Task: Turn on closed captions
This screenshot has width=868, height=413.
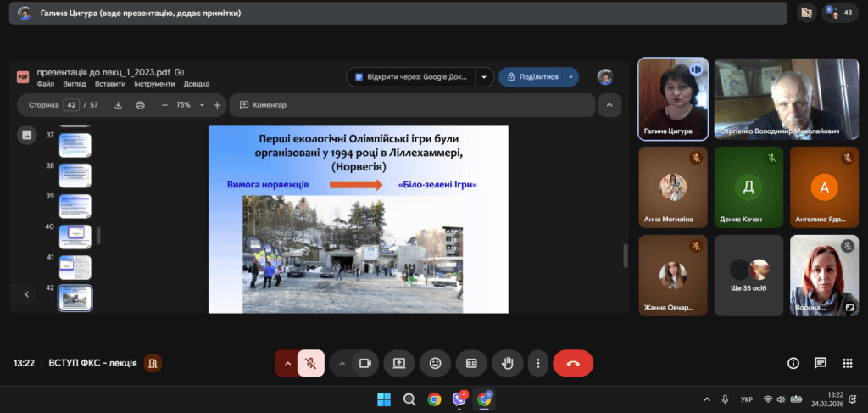Action: tap(471, 363)
